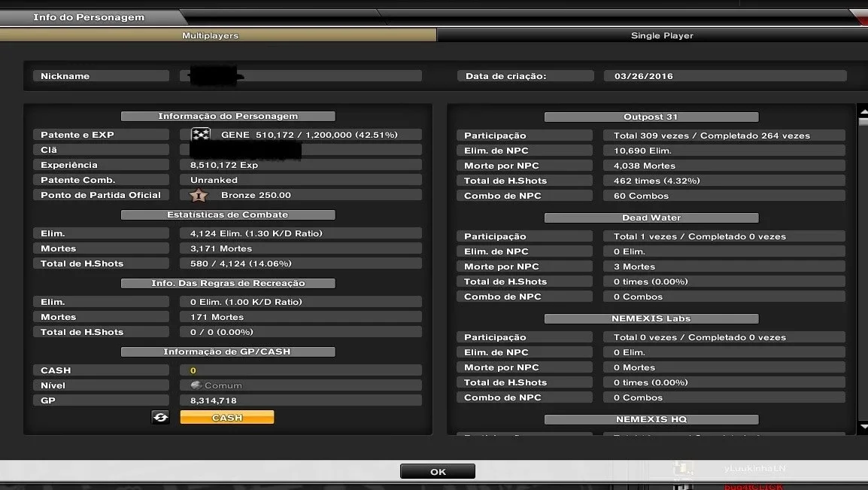The height and width of the screenshot is (490, 868).
Task: Click the orange CASH button
Action: pyautogui.click(x=227, y=418)
